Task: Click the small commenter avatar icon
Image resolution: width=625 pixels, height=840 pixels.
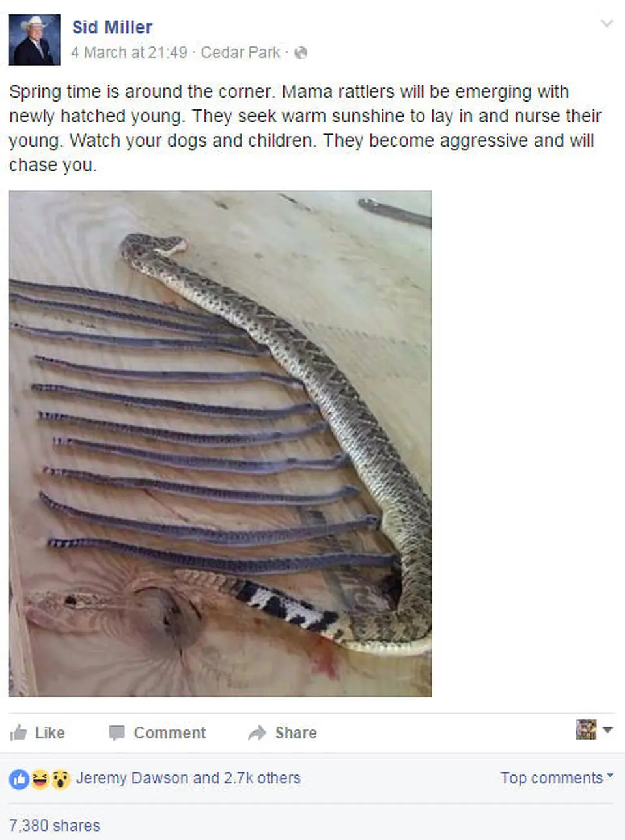Action: pos(586,729)
